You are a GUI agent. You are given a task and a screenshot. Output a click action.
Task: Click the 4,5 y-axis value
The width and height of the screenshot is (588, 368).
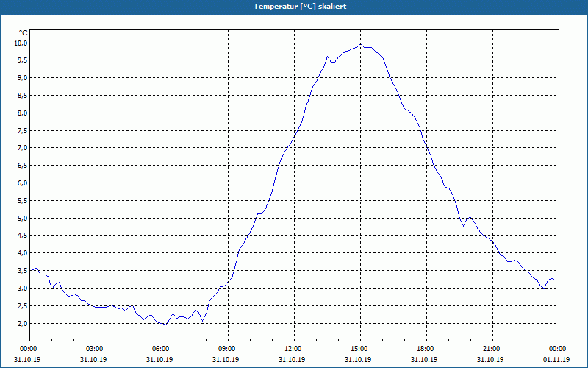23,236
